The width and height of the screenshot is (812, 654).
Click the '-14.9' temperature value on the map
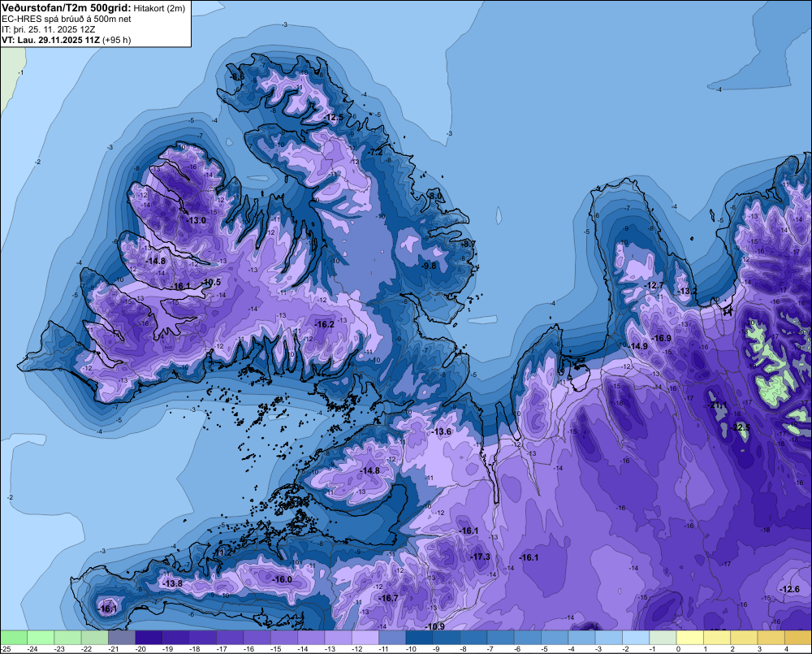tap(639, 346)
